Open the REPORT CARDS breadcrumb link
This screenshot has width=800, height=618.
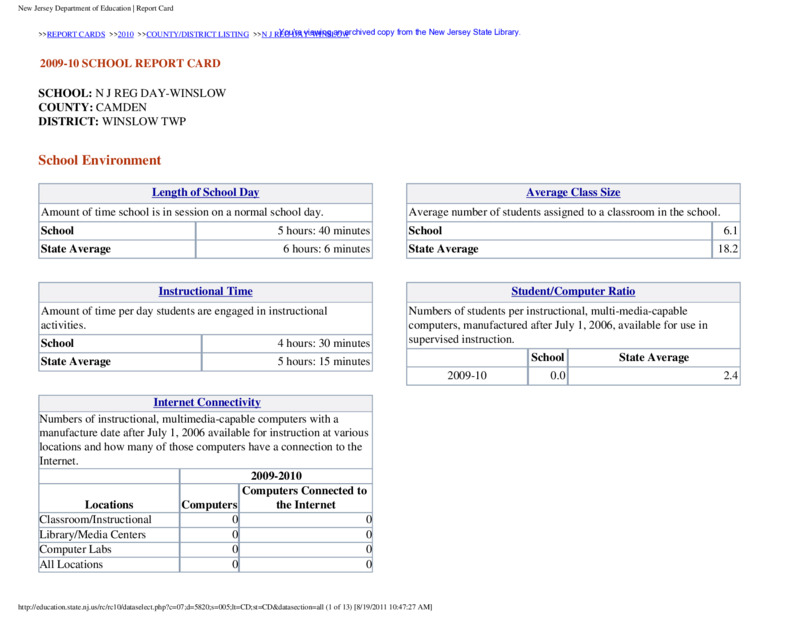coord(76,34)
